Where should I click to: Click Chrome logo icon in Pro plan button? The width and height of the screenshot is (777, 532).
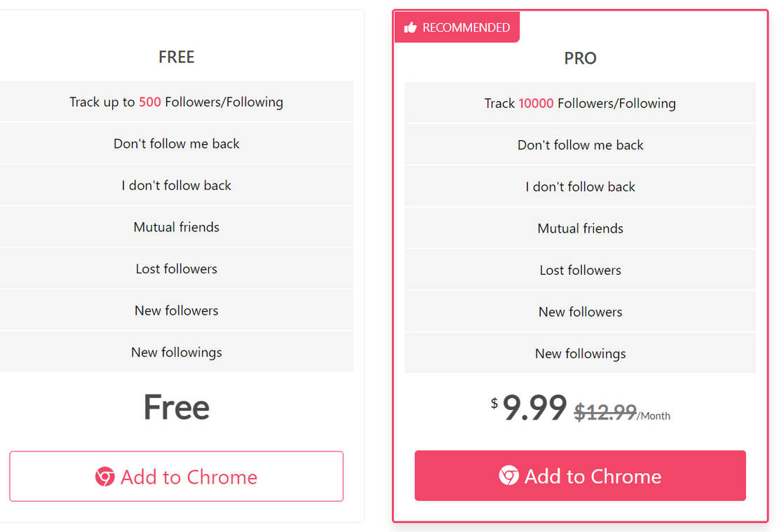(509, 475)
